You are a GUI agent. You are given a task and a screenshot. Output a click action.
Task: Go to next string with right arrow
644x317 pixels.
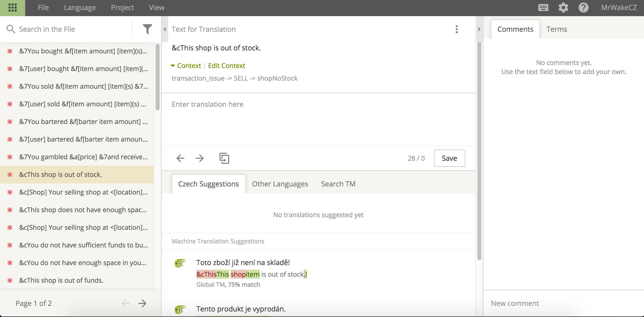coord(200,158)
